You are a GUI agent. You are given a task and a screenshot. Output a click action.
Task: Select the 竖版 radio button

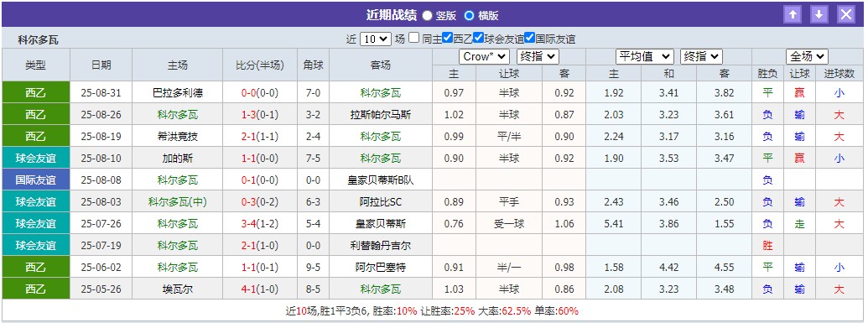(x=428, y=15)
